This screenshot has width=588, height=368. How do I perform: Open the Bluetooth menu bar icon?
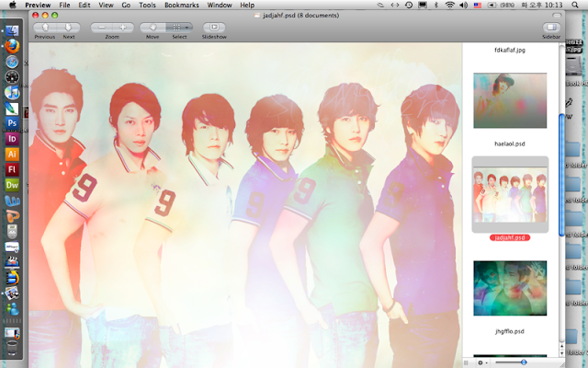436,5
